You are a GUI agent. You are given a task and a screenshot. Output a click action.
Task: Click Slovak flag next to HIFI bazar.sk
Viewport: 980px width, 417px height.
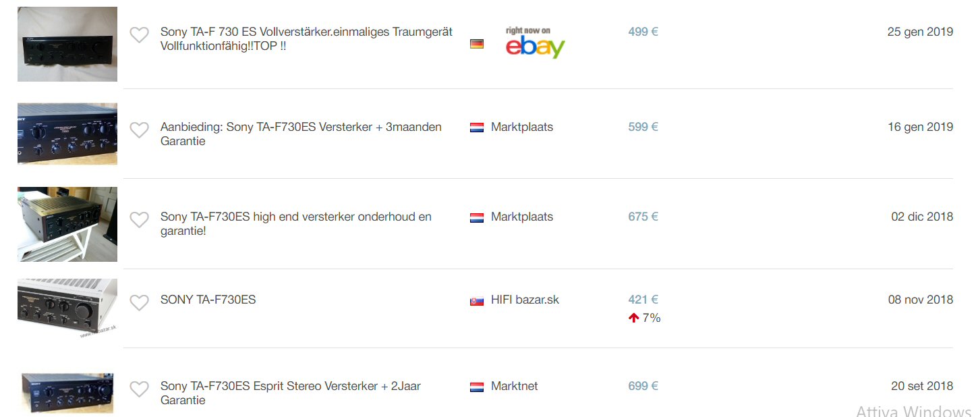[477, 301]
